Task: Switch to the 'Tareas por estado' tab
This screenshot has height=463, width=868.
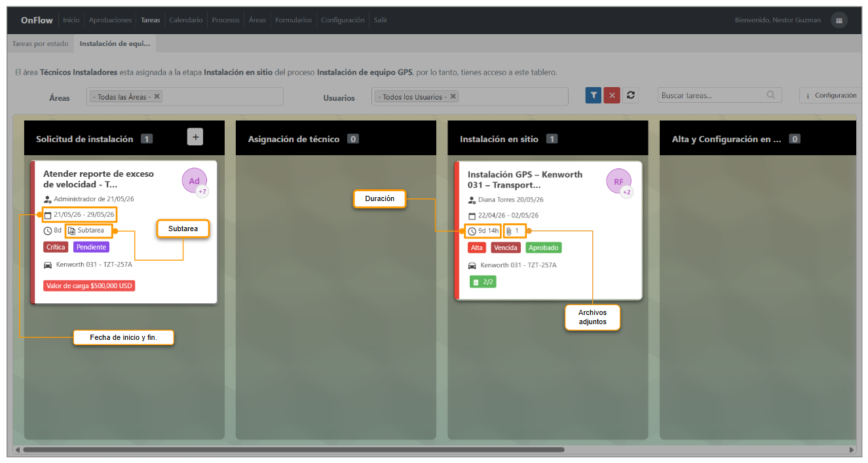Action: pos(40,44)
